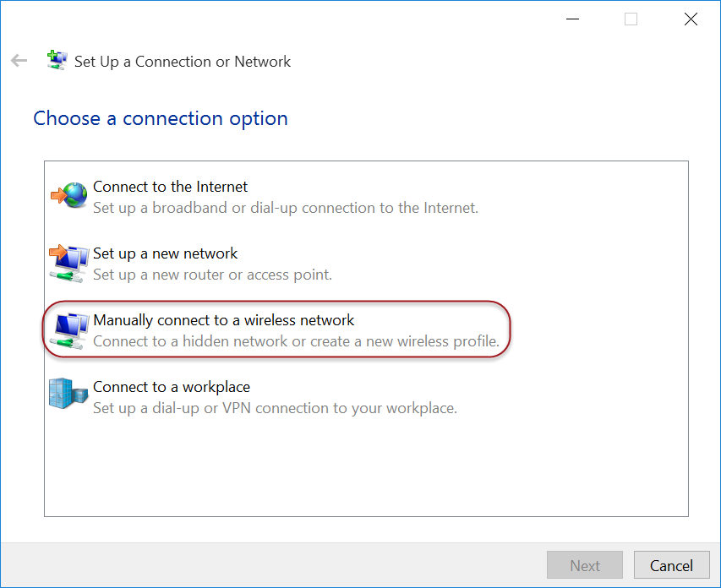The width and height of the screenshot is (721, 588).
Task: Select the Connect to the Internet option title
Action: (170, 187)
